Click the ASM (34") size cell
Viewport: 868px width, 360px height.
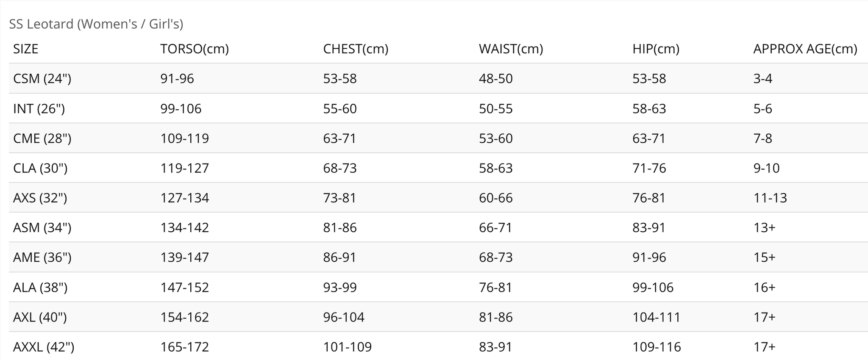42,228
